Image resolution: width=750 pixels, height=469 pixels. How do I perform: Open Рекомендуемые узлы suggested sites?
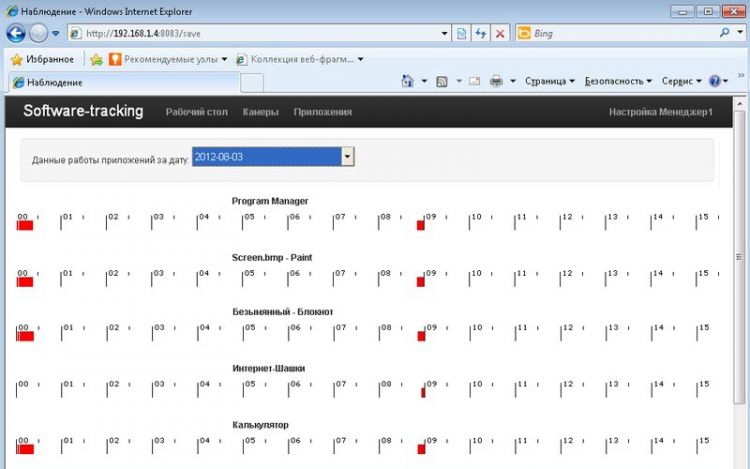pos(168,59)
